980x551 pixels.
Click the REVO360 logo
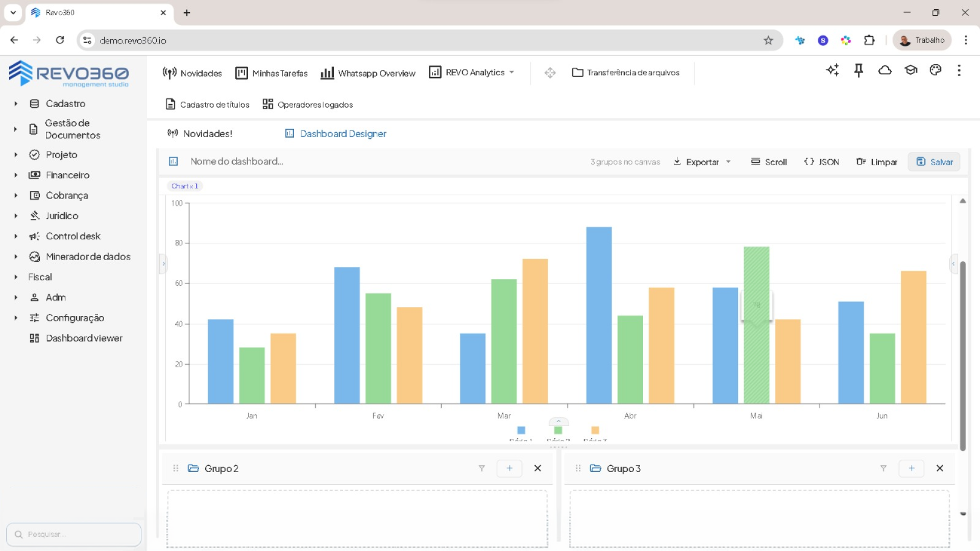(69, 74)
